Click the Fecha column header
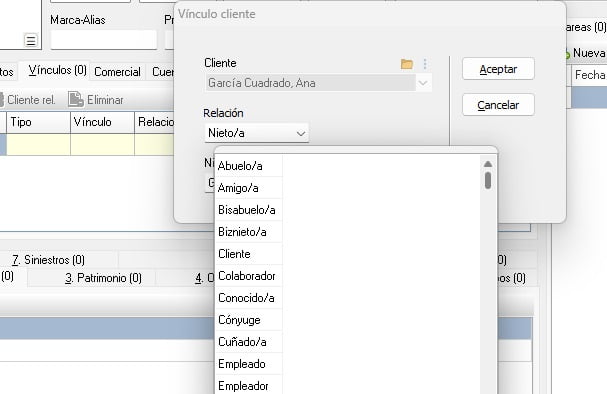Screen dimensions: 607x394 (x=589, y=75)
